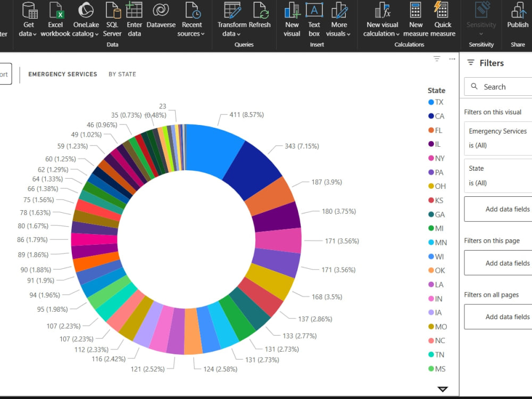Add data fields to visual filters
The image size is (532, 399).
pos(498,209)
